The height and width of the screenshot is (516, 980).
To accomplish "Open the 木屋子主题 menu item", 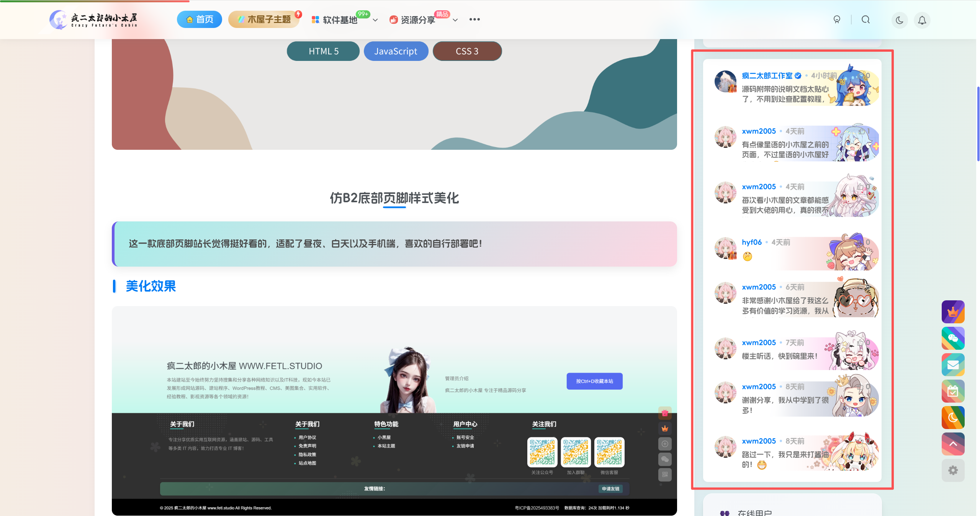I will tap(264, 19).
